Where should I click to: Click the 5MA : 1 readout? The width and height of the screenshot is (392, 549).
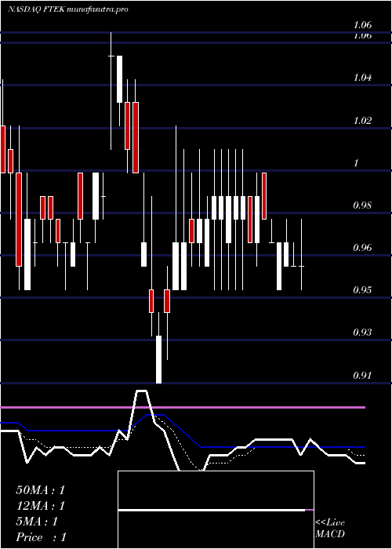tap(37, 522)
